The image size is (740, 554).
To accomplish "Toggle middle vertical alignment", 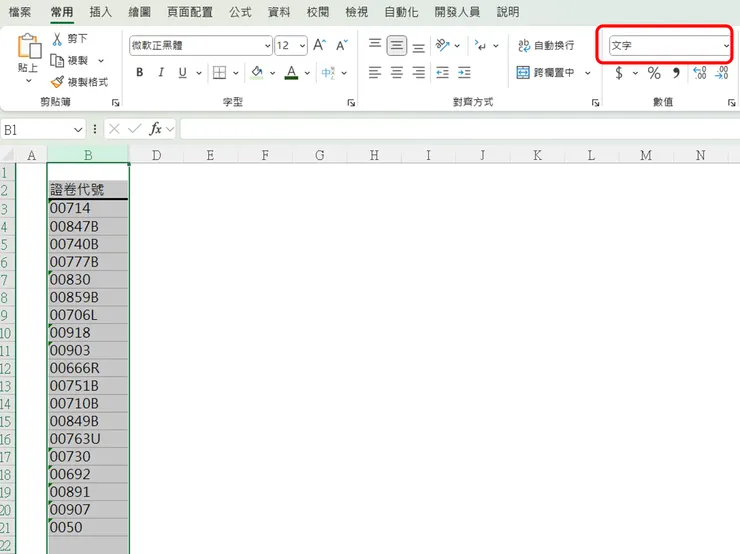I will point(397,45).
